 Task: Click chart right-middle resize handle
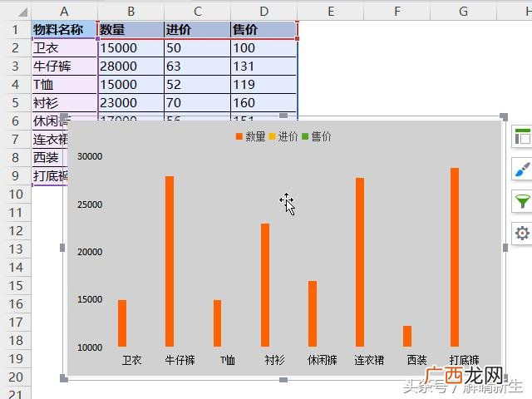[505, 248]
